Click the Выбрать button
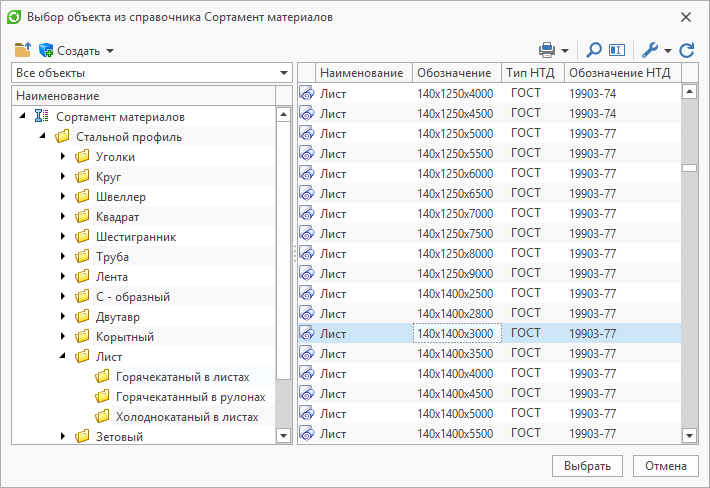Screen dimensions: 710x488 pos(587,466)
